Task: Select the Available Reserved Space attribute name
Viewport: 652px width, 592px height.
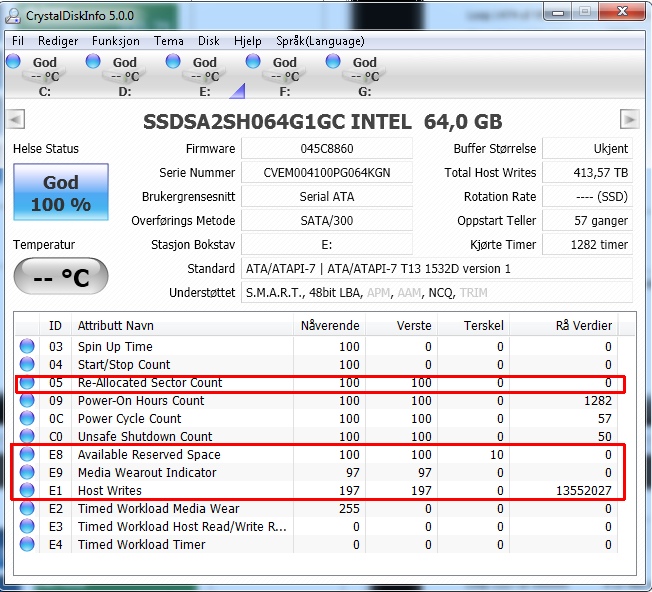Action: click(x=149, y=454)
